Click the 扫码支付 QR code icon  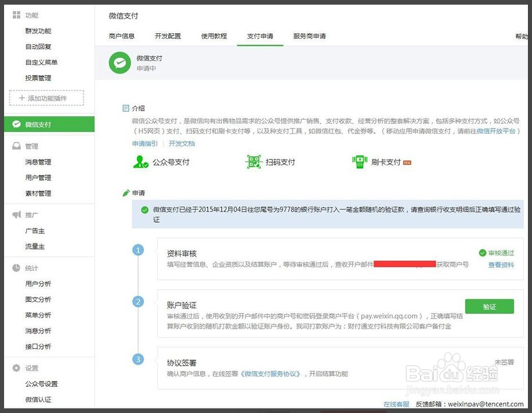click(x=254, y=162)
